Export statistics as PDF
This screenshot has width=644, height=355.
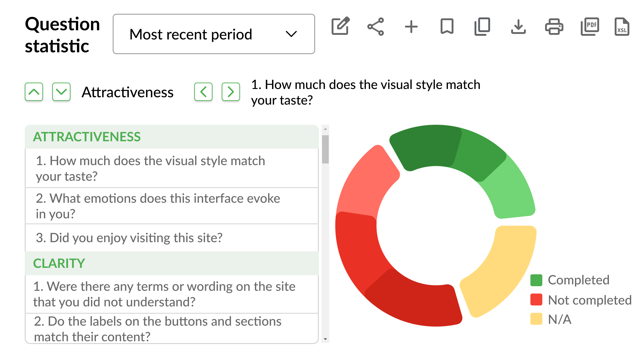590,27
